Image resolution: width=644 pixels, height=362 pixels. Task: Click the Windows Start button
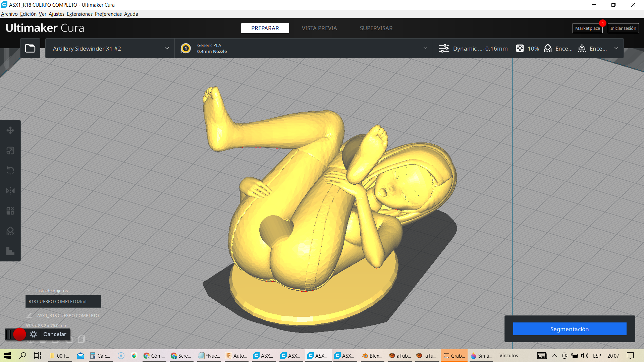[7, 356]
